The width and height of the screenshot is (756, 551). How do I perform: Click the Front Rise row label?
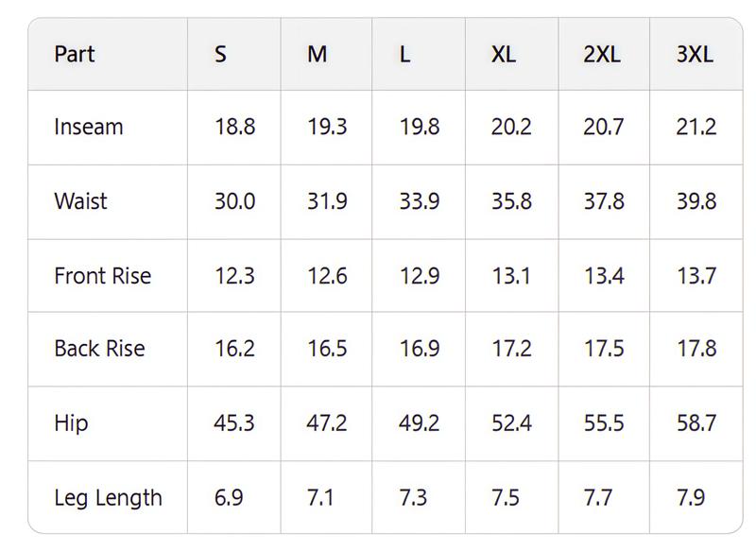tap(102, 275)
